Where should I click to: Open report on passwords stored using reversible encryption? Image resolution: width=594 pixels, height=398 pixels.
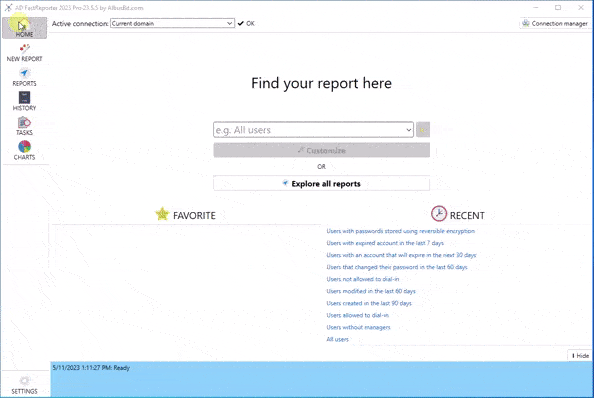pyautogui.click(x=400, y=231)
